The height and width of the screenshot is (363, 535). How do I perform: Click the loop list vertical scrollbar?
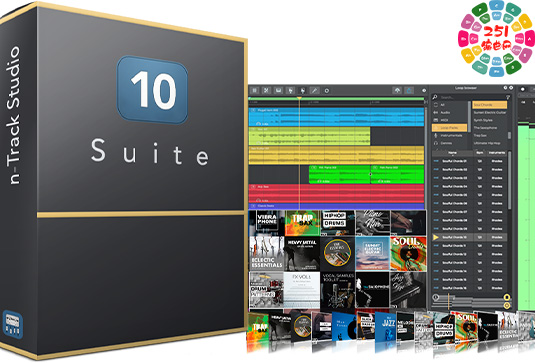[509, 181]
